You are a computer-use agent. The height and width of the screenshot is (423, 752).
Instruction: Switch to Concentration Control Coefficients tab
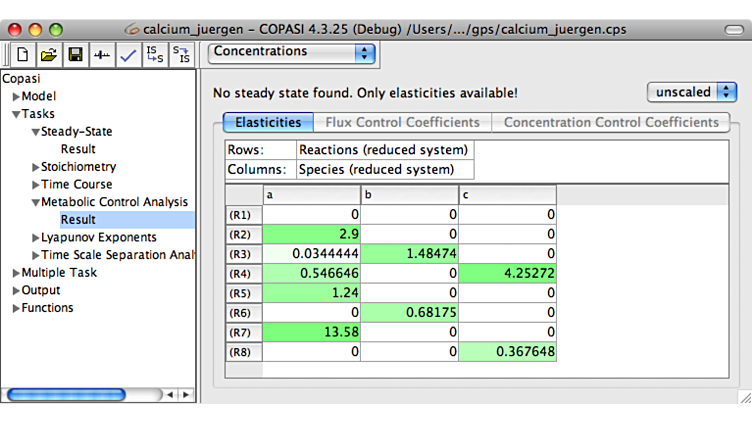611,123
